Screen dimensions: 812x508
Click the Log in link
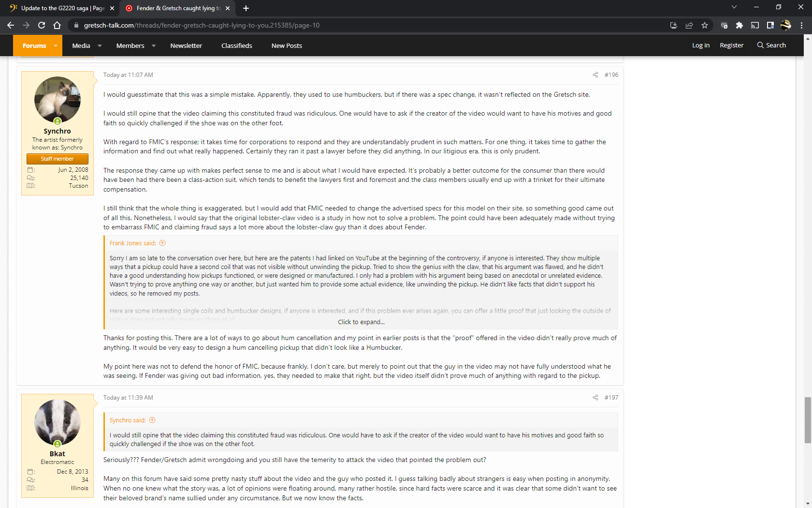coord(701,45)
